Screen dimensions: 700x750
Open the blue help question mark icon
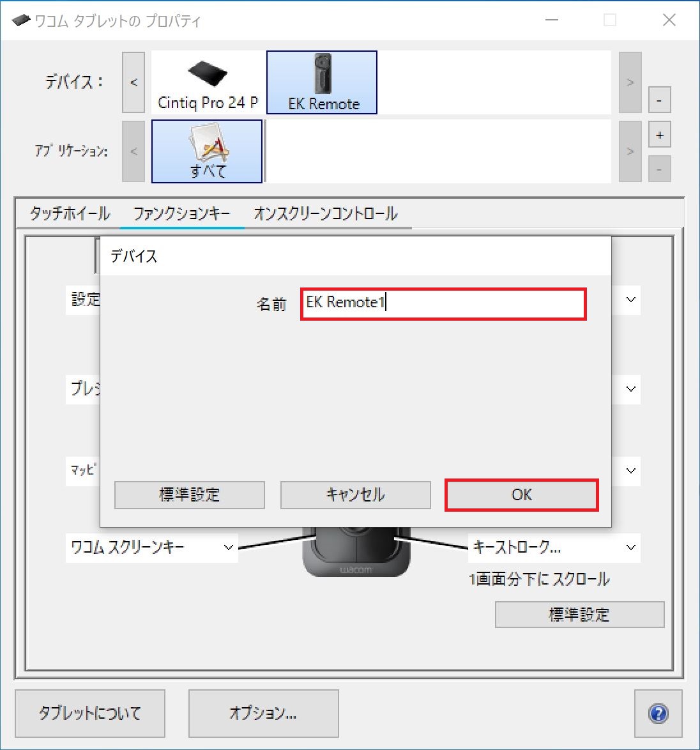point(658,714)
